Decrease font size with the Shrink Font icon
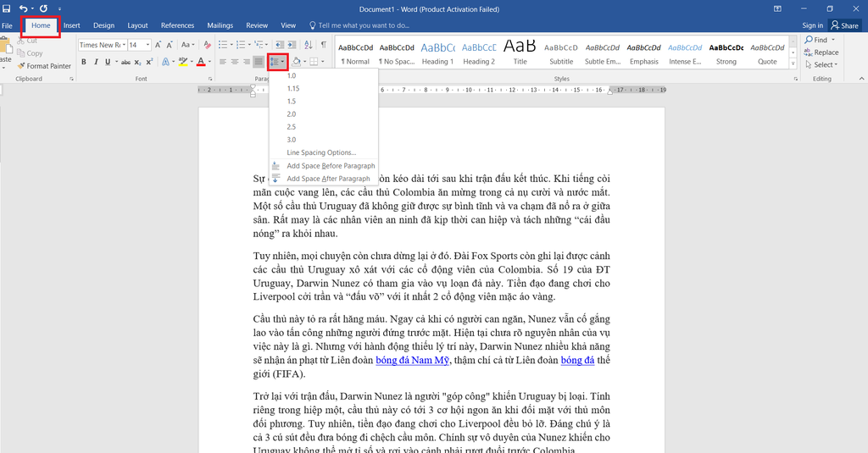The width and height of the screenshot is (868, 453). pyautogui.click(x=170, y=45)
